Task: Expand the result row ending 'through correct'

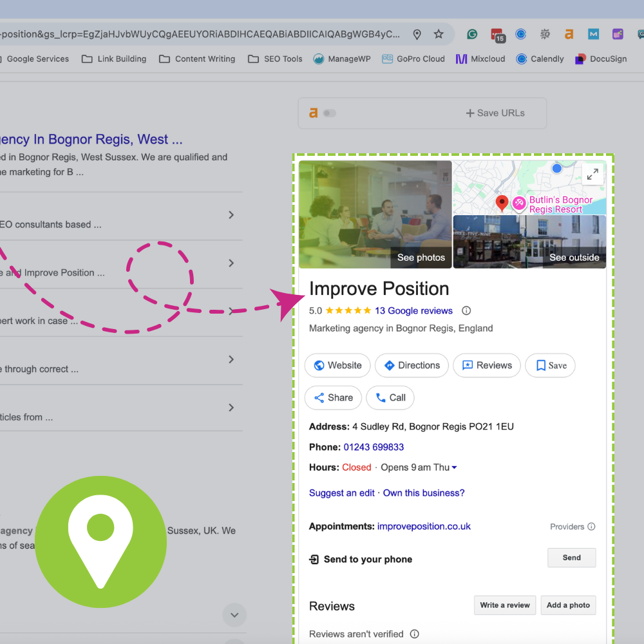Action: pos(231,359)
